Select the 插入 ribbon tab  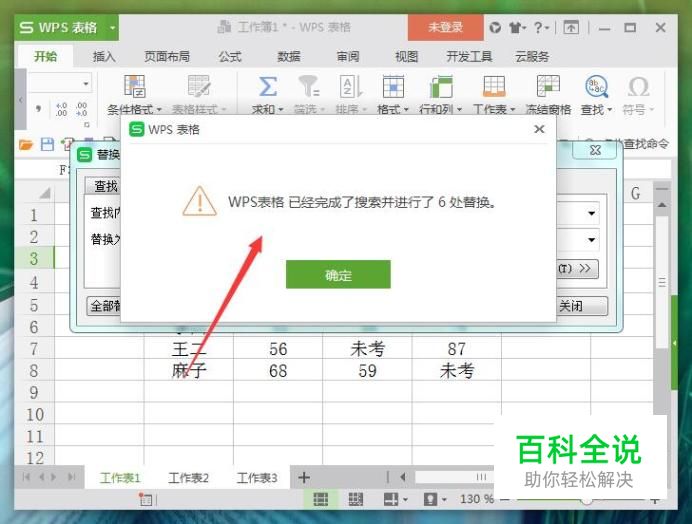click(104, 57)
